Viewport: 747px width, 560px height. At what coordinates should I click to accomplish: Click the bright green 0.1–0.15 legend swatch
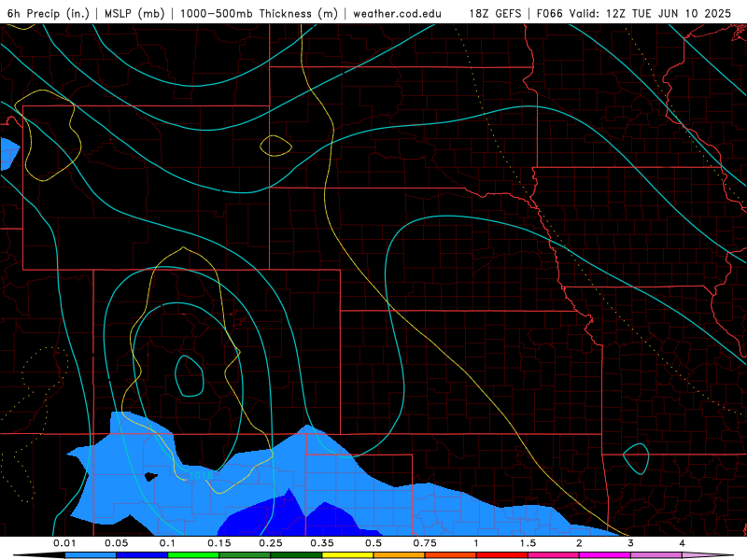(x=193, y=555)
